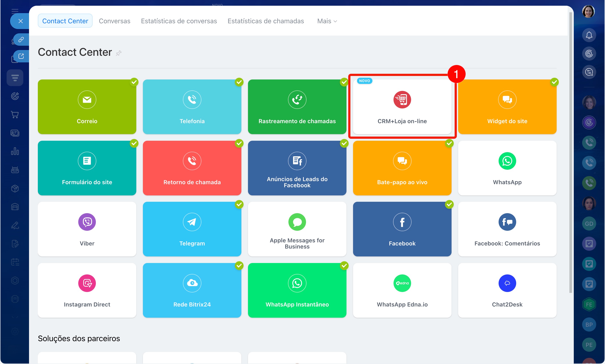Open the notifications bell icon
This screenshot has width=605, height=364.
coord(589,35)
